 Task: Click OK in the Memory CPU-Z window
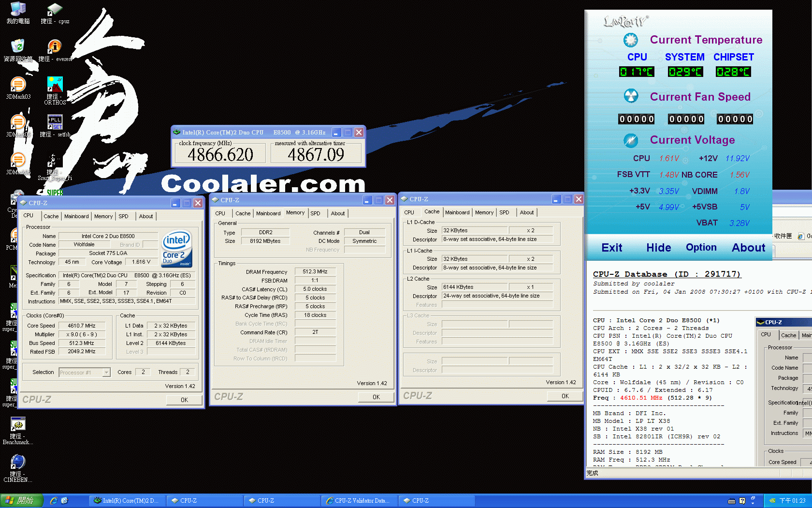[x=376, y=397]
